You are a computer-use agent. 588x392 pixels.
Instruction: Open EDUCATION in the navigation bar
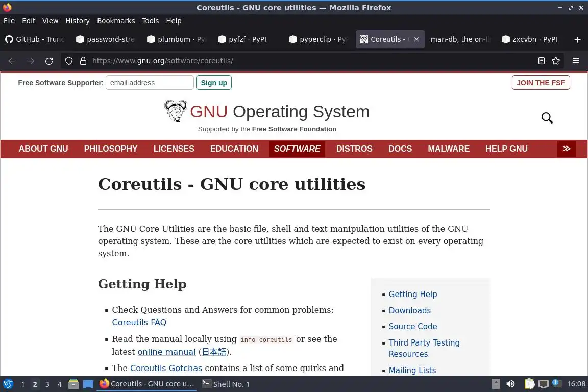(x=234, y=149)
